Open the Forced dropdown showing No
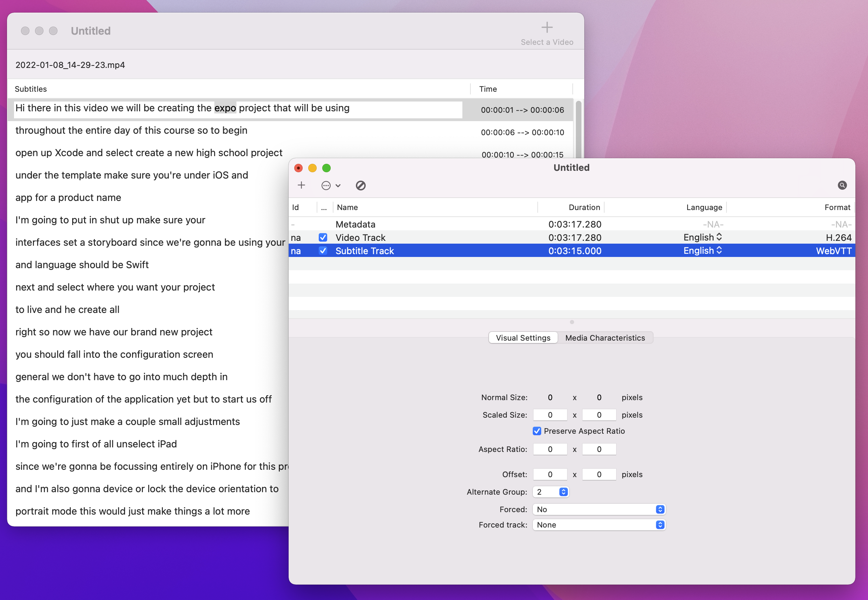This screenshot has width=868, height=600. pos(599,509)
